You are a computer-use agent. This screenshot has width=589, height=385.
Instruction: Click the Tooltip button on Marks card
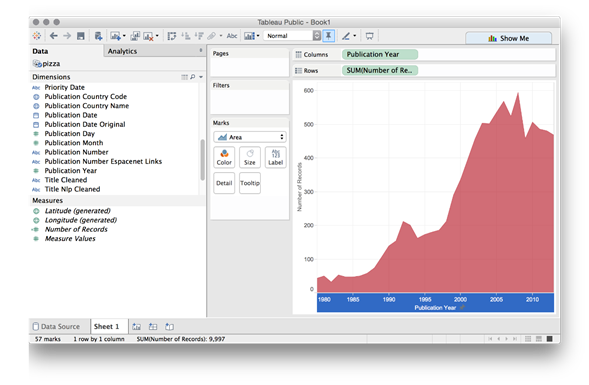tap(250, 183)
